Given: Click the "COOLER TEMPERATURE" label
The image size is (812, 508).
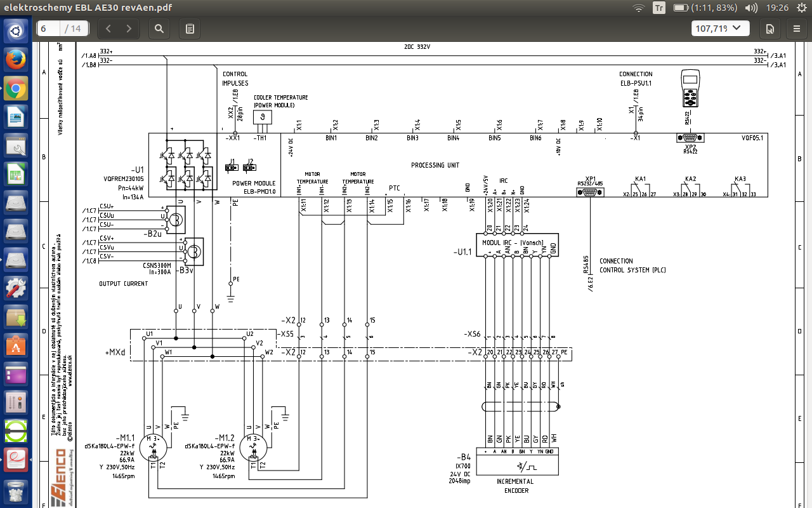Looking at the screenshot, I should pyautogui.click(x=281, y=97).
